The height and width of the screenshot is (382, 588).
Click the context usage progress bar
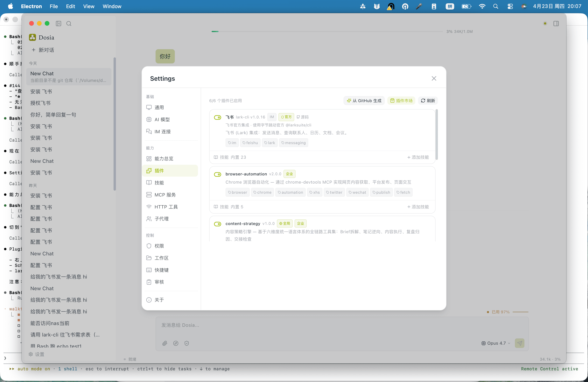(x=327, y=31)
